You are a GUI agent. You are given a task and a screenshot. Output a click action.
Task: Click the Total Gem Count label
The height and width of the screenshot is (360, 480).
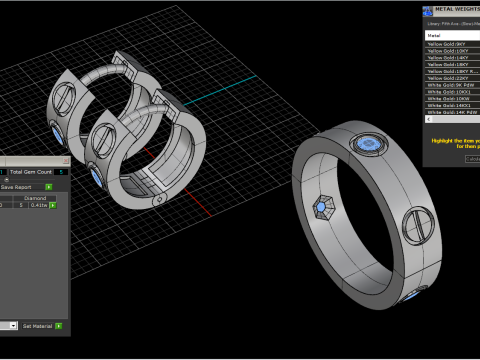pos(31,172)
